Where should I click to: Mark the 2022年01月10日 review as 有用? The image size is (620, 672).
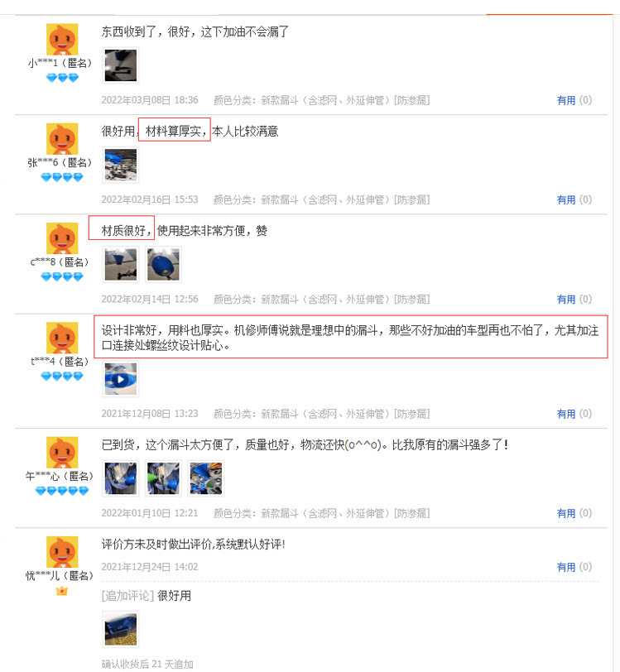click(x=565, y=513)
